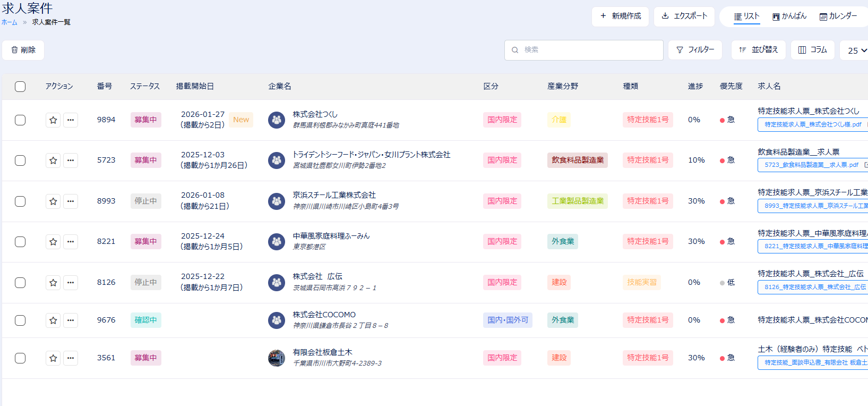
Task: Open the ellipsis menu for job 8126
Action: pyautogui.click(x=71, y=283)
